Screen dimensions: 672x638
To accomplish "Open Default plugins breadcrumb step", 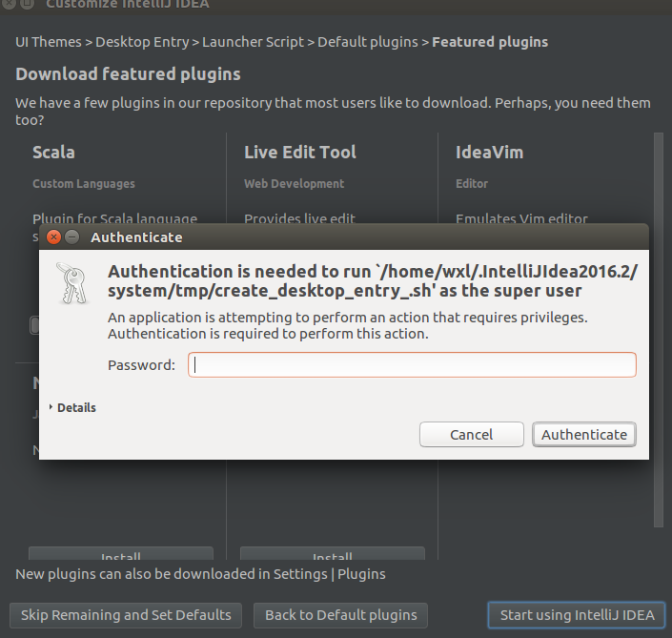I will point(368,42).
